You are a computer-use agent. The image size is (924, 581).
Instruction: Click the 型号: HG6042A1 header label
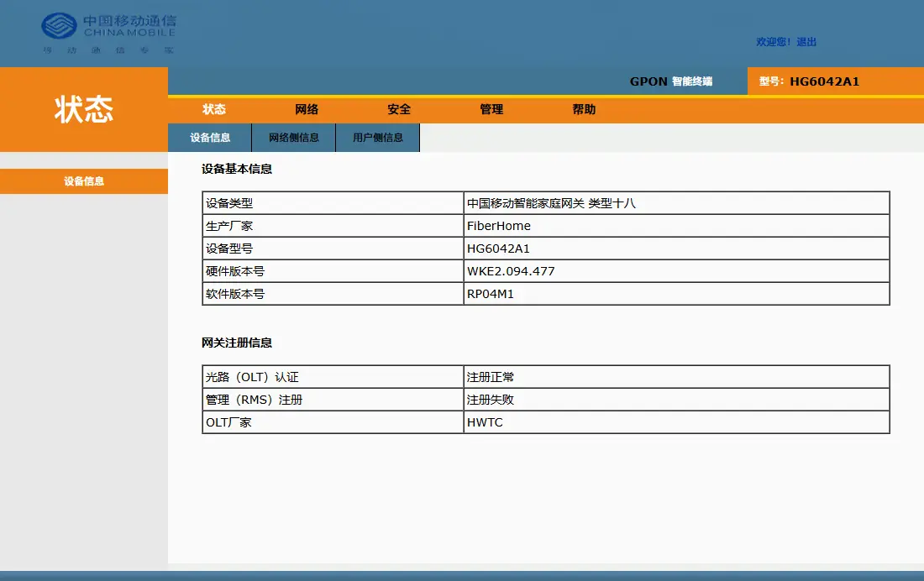point(809,81)
